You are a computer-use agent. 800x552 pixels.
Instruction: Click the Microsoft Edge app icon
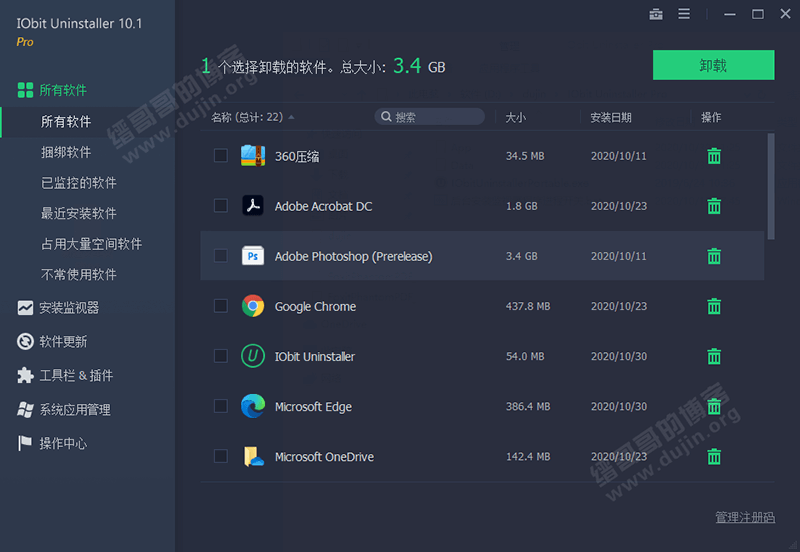point(253,406)
